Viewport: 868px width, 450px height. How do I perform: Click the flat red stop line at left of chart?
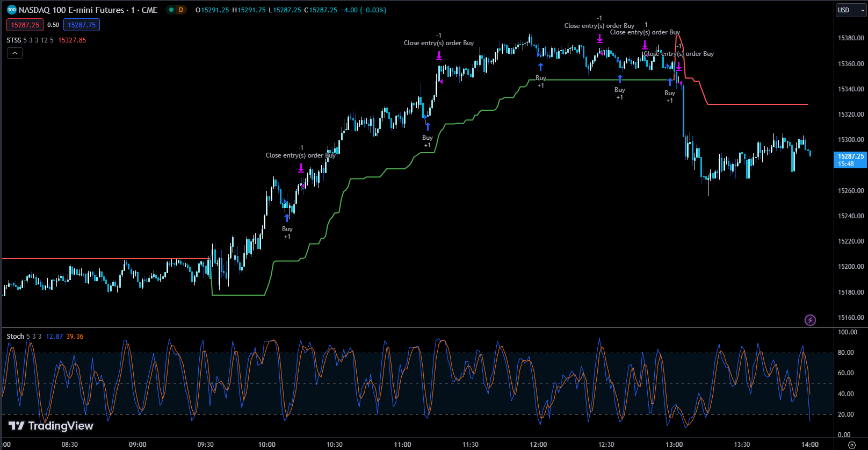pos(105,259)
